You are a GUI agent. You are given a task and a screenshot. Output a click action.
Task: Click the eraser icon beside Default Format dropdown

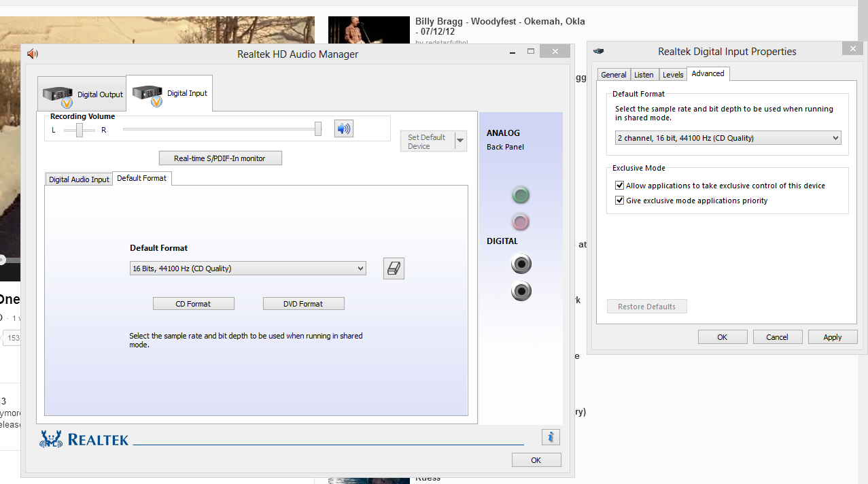pos(394,269)
